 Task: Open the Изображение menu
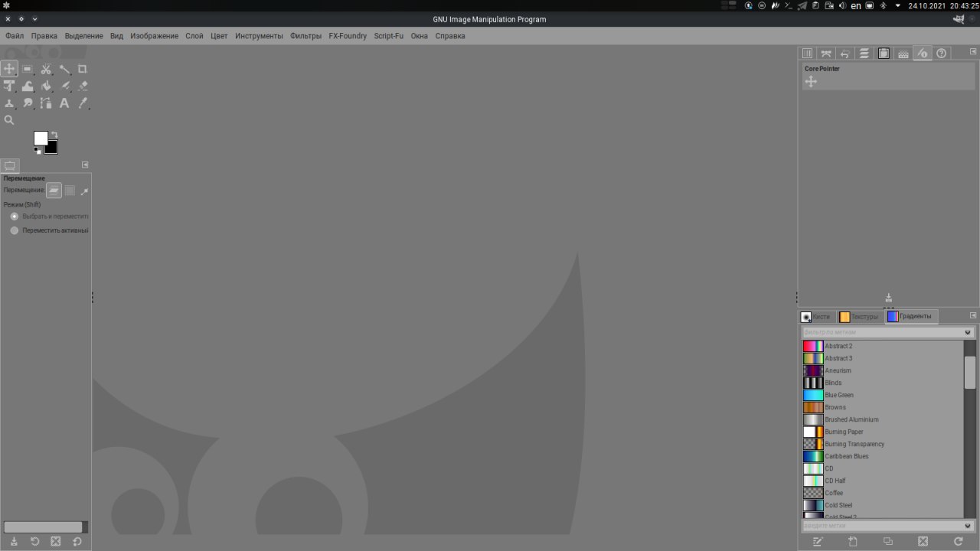[154, 36]
